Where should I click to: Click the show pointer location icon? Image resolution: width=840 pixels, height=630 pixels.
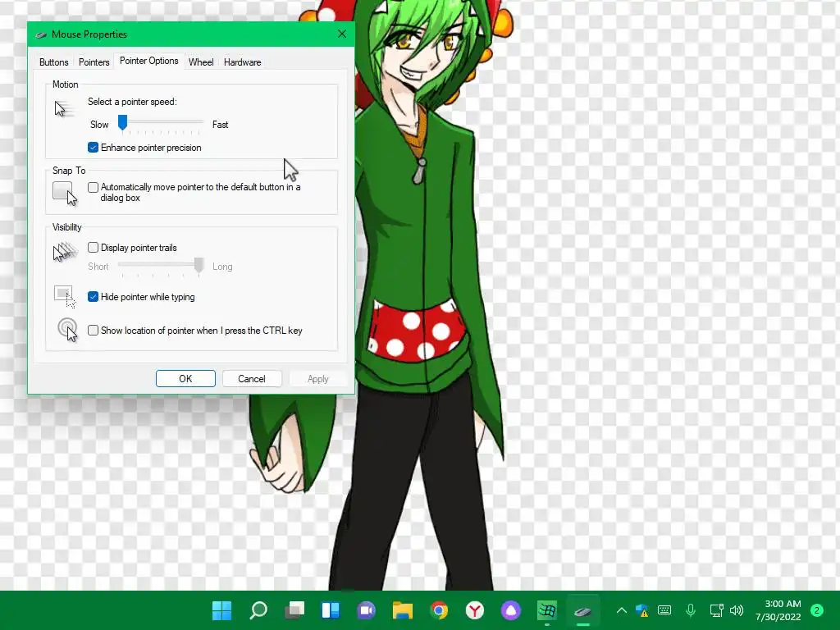coord(68,330)
